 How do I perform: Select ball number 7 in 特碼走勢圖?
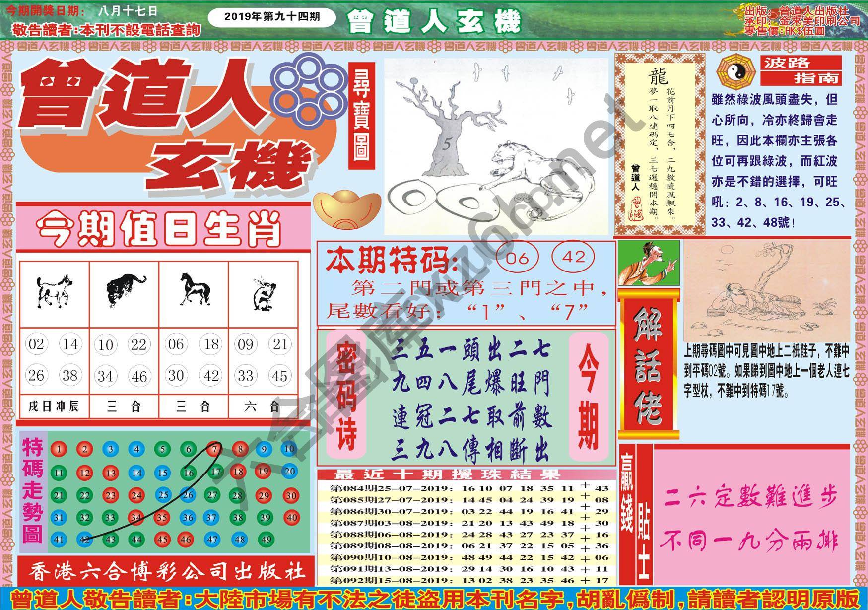click(214, 449)
